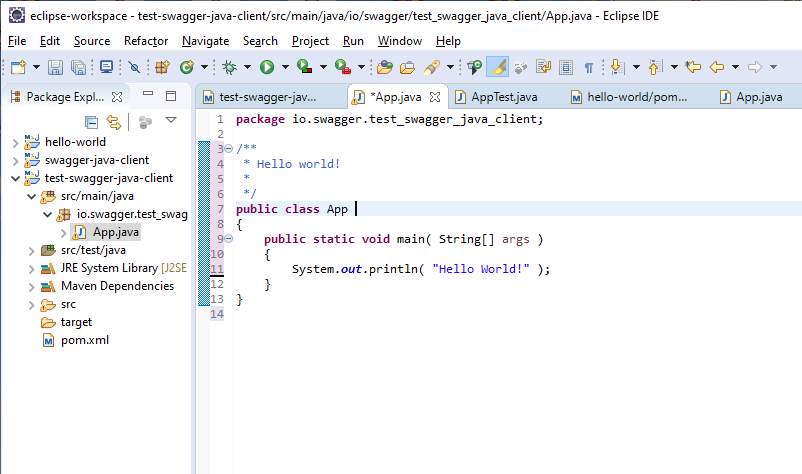Close the *App.java editor tab
This screenshot has width=802, height=474.
pos(436,97)
